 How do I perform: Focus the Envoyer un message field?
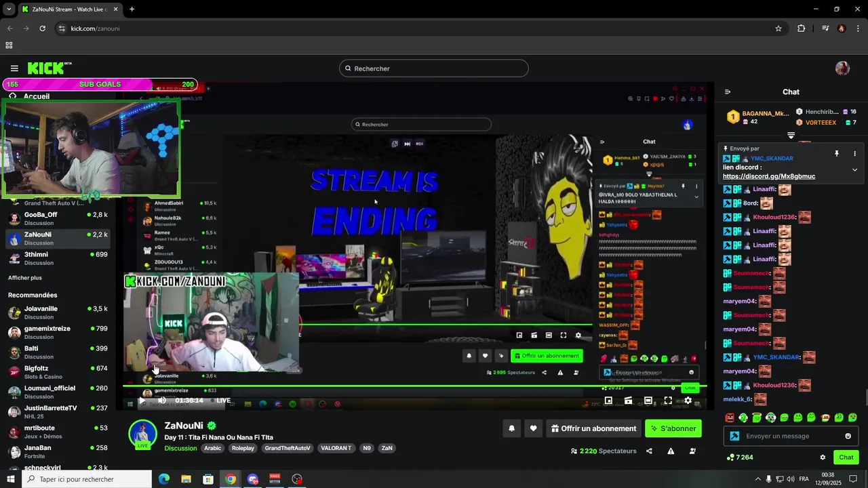791,436
